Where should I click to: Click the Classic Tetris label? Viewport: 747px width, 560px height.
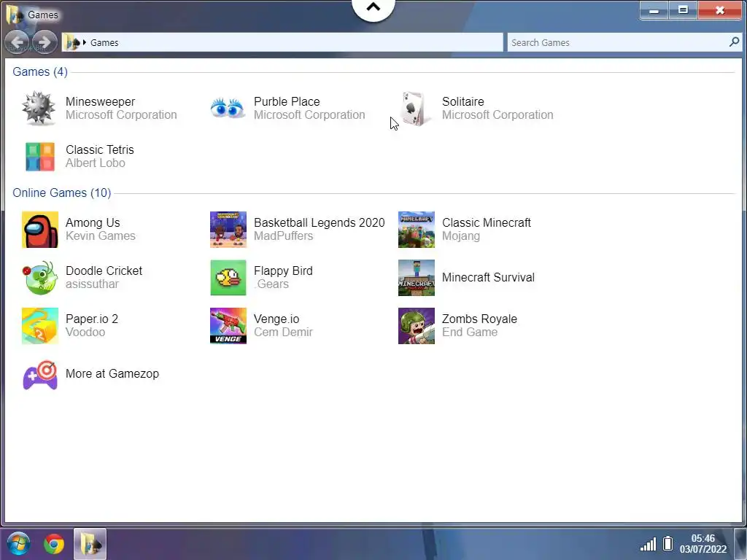(x=99, y=149)
